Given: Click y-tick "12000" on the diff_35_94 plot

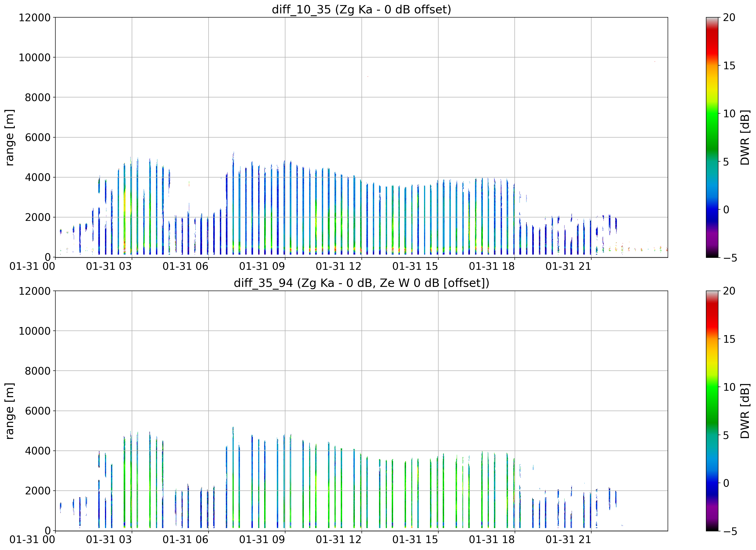Looking at the screenshot, I should [x=34, y=291].
